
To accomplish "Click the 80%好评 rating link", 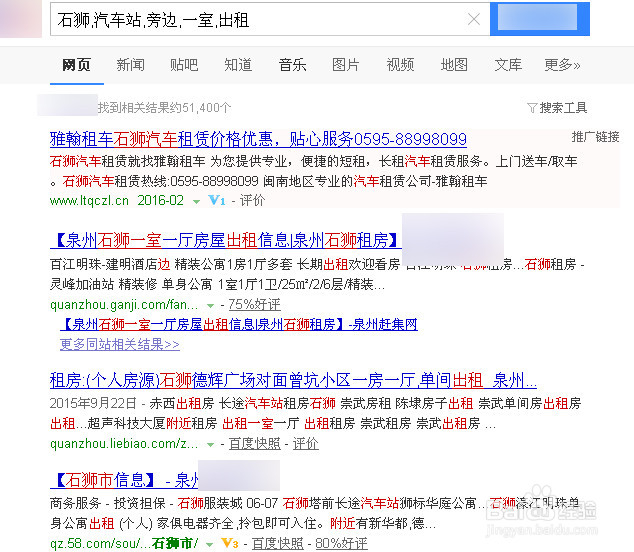I will click(341, 544).
